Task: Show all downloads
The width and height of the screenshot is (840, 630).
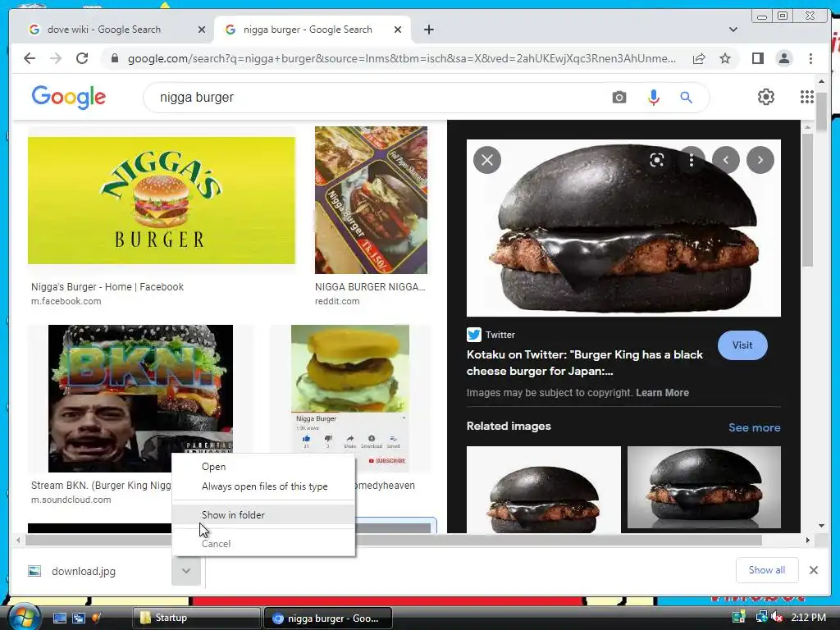Action: coord(767,570)
